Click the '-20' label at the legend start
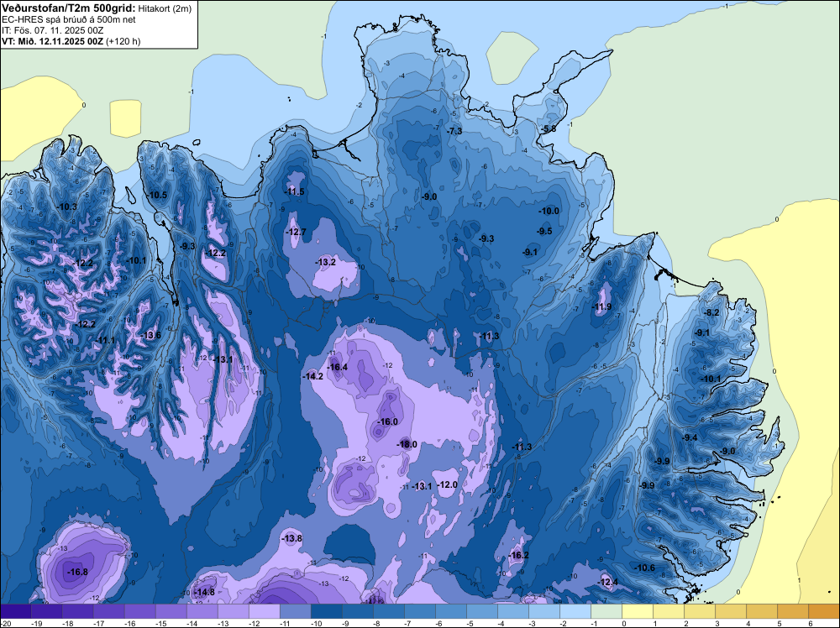 coord(6,623)
